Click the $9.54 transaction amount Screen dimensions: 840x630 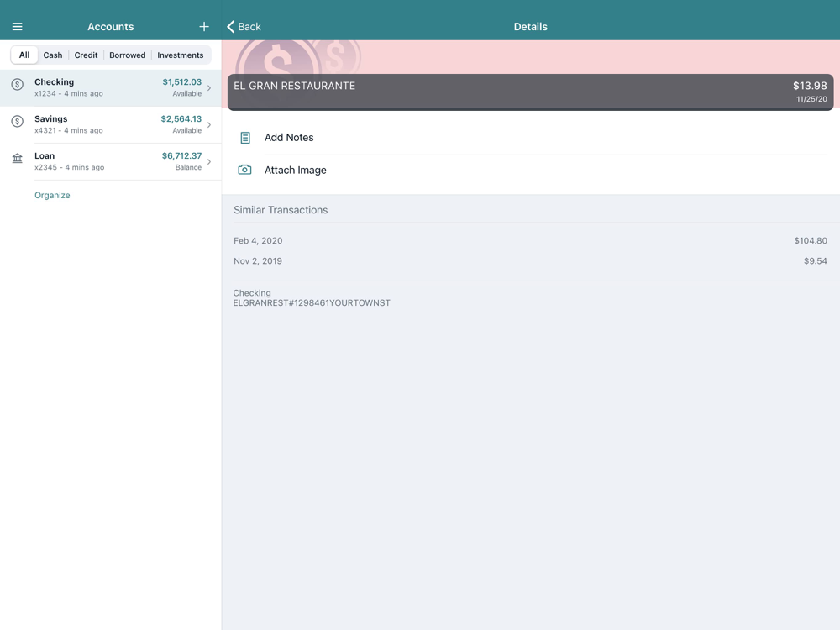[x=816, y=261]
